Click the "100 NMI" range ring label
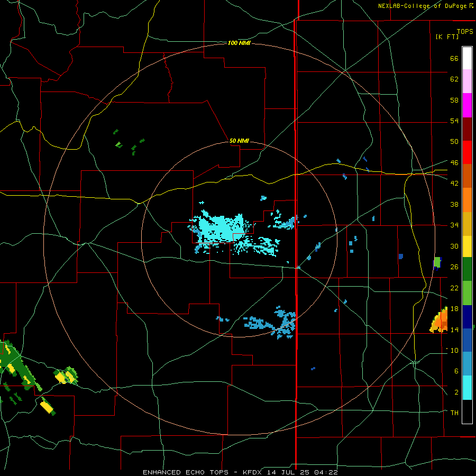Viewport: 476px width, 476px height. click(x=239, y=43)
